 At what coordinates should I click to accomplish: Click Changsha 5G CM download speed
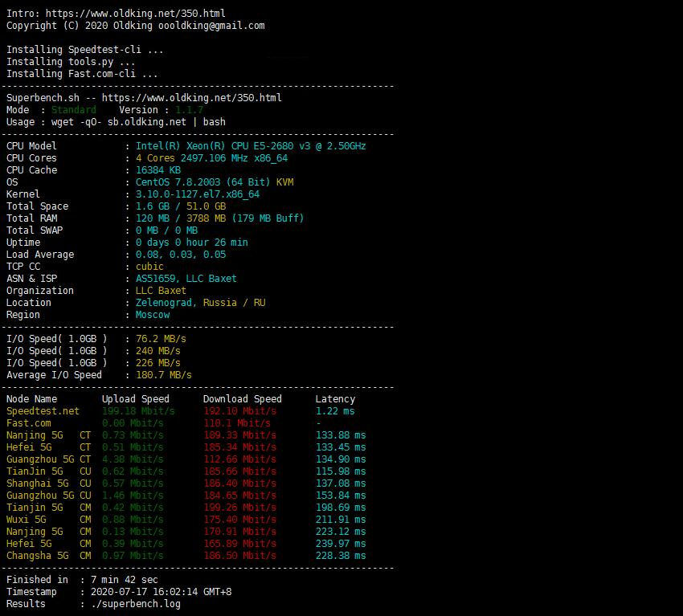[x=239, y=556]
